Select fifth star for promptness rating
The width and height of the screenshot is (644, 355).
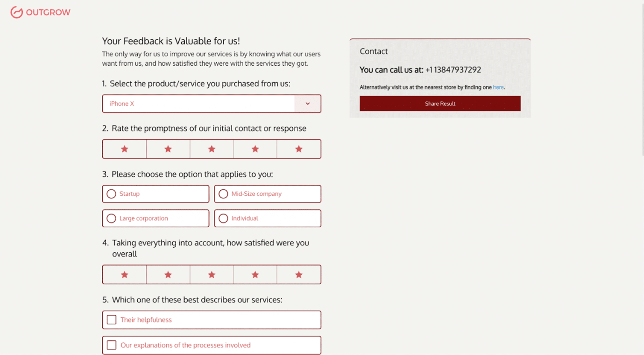[x=299, y=149]
